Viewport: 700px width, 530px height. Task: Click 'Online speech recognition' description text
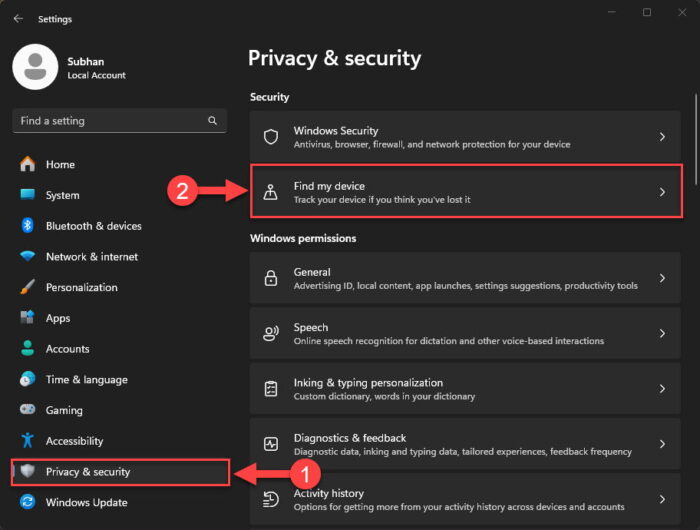tap(449, 341)
